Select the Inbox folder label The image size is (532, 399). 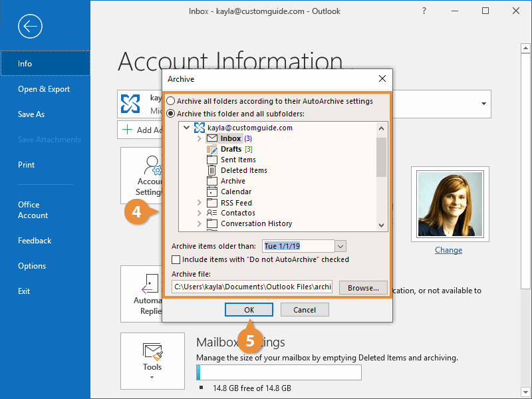coord(231,138)
